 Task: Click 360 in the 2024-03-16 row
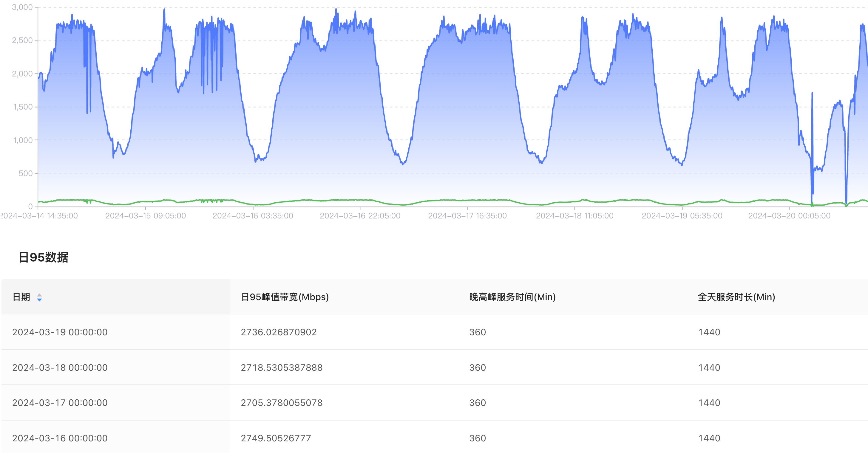[478, 438]
